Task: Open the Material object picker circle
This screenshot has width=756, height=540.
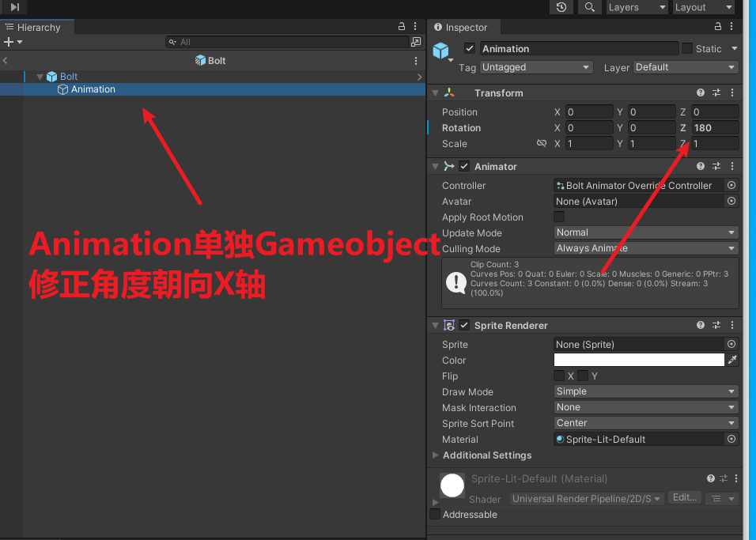Action: 731,440
